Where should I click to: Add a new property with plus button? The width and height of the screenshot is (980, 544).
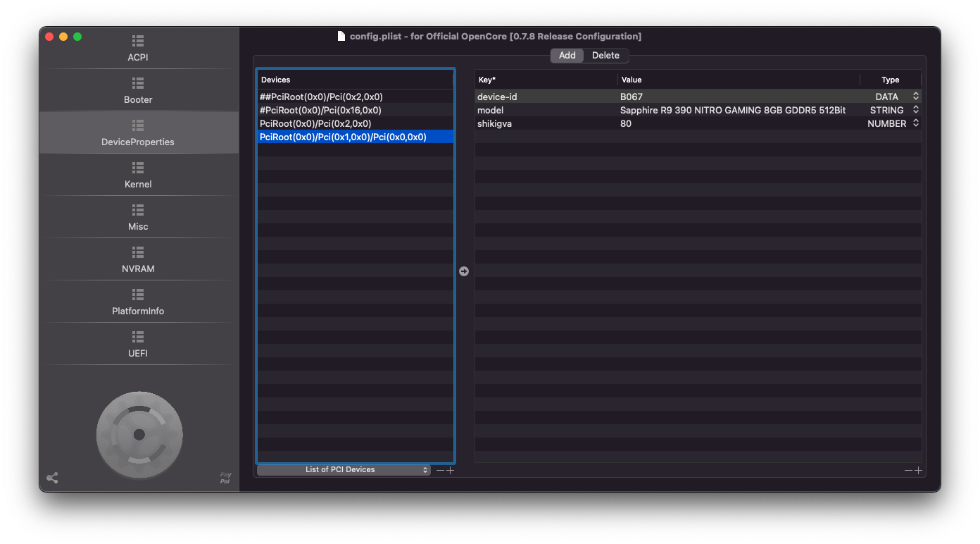918,470
